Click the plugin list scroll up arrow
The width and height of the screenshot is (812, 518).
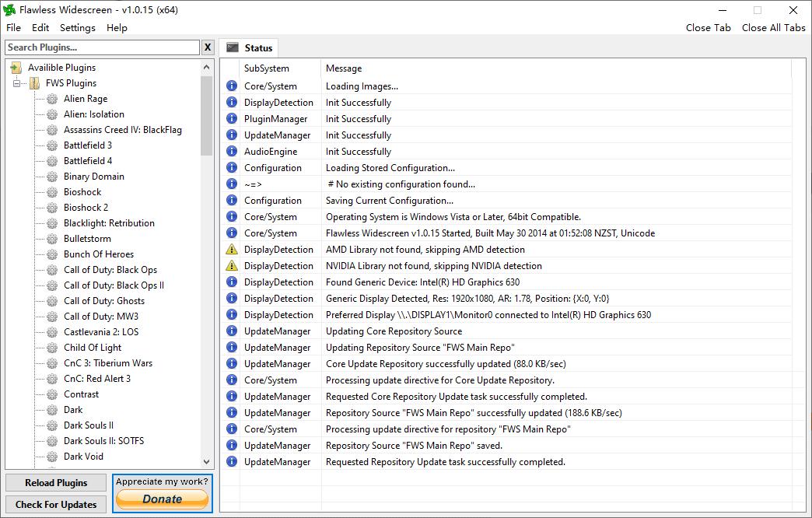(x=207, y=68)
